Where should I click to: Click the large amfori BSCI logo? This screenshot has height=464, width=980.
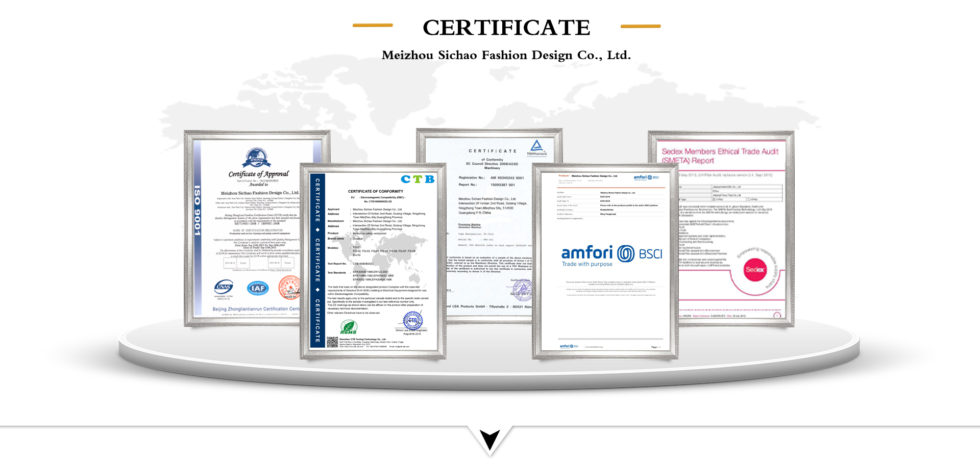pos(611,254)
